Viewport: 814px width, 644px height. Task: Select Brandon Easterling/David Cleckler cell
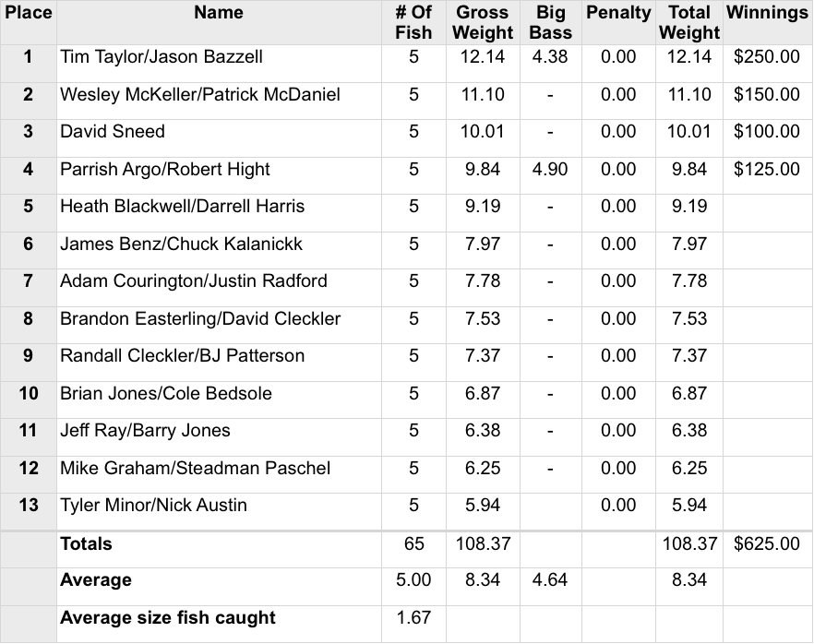(x=200, y=319)
